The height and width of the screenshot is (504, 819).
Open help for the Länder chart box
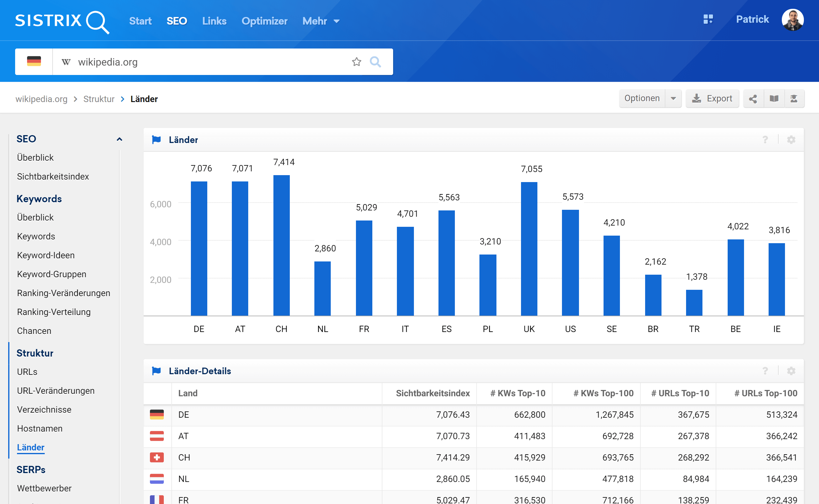point(765,140)
